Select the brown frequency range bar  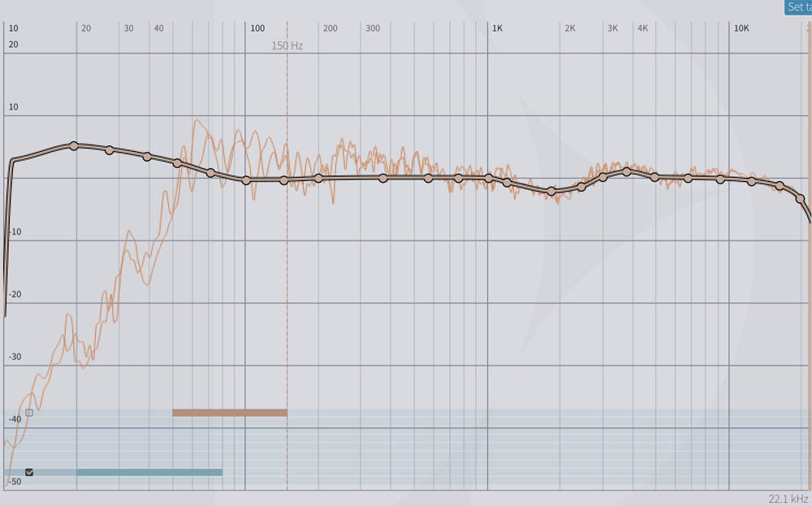(230, 413)
